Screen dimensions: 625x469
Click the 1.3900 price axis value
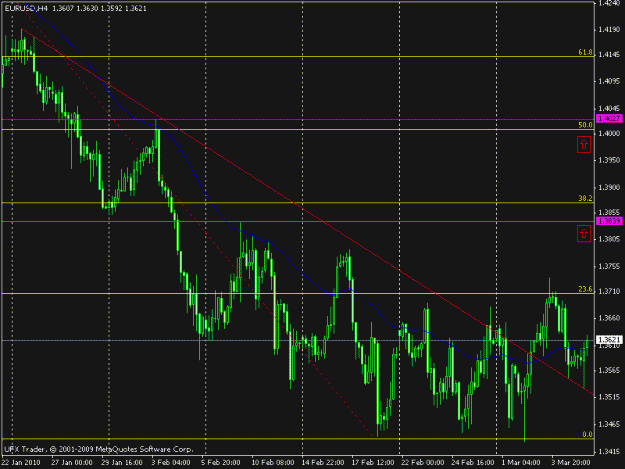pyautogui.click(x=609, y=187)
